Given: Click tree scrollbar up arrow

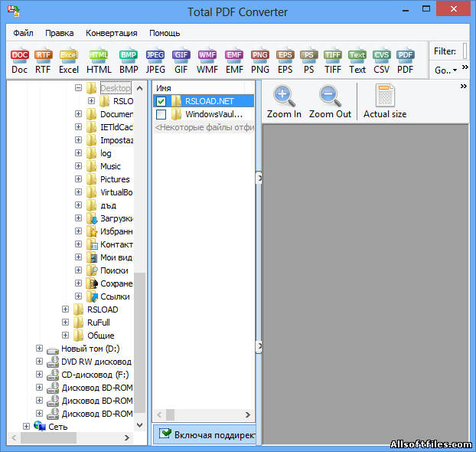Looking at the screenshot, I should point(139,88).
